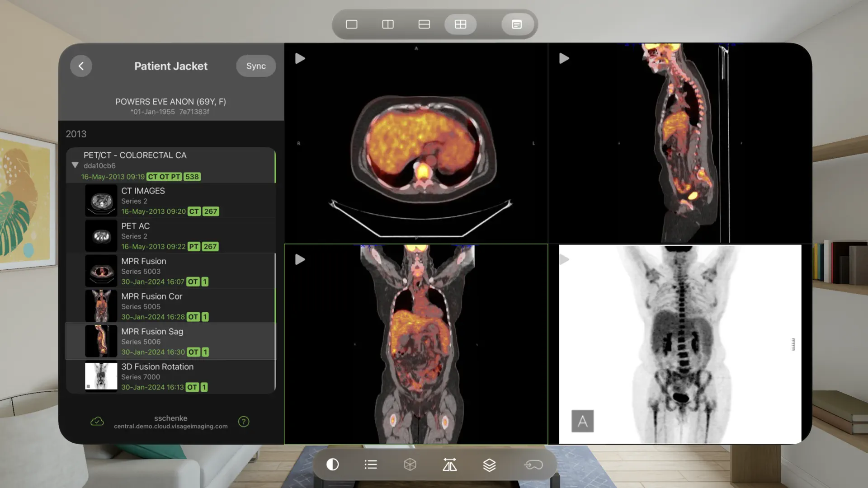Open the CT IMAGES series thumbnail
The image size is (868, 488).
[x=100, y=201]
